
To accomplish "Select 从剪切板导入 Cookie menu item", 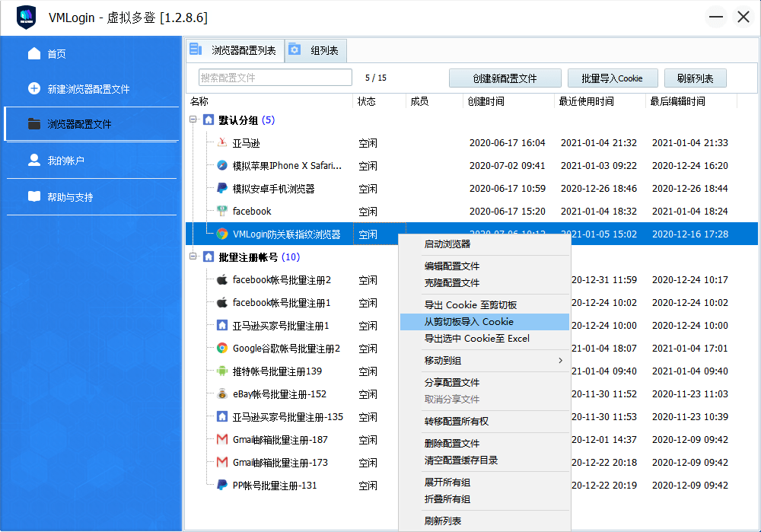I will pos(484,321).
